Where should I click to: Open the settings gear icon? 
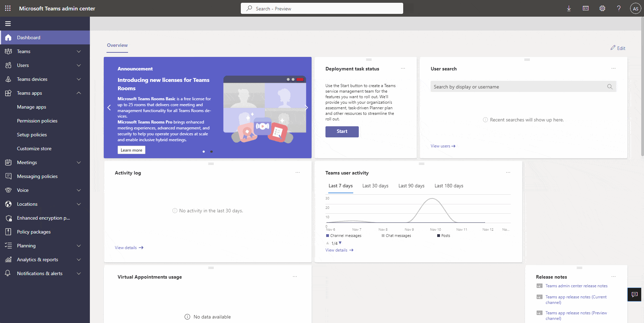pos(602,8)
